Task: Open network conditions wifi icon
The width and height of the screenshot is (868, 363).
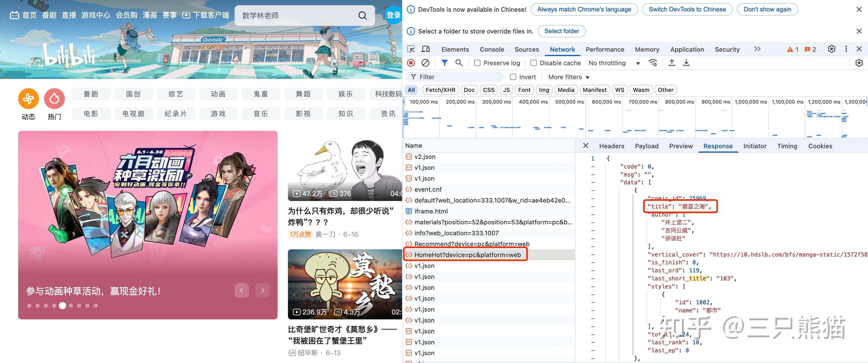Action: tap(653, 63)
